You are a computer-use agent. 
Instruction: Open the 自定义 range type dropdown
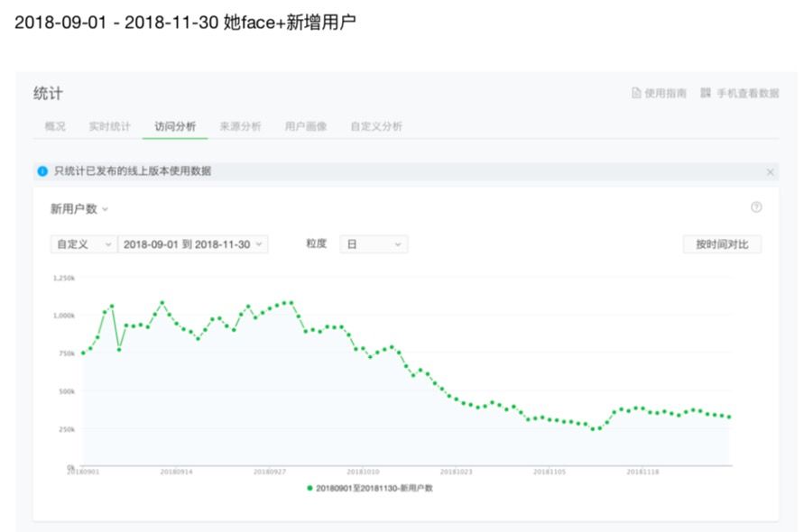pyautogui.click(x=83, y=244)
